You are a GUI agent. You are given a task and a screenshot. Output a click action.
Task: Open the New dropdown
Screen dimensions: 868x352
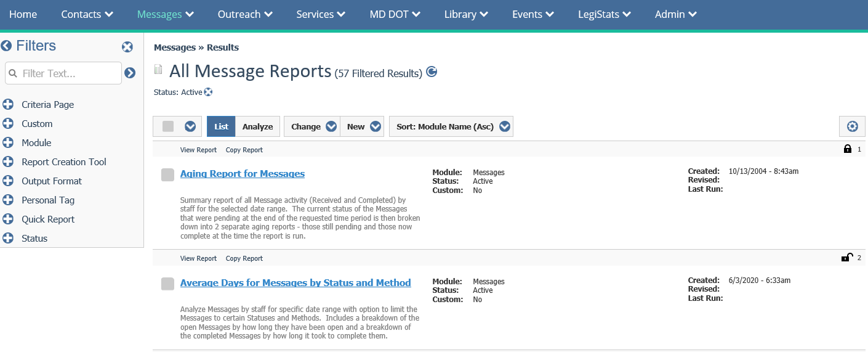(x=362, y=126)
